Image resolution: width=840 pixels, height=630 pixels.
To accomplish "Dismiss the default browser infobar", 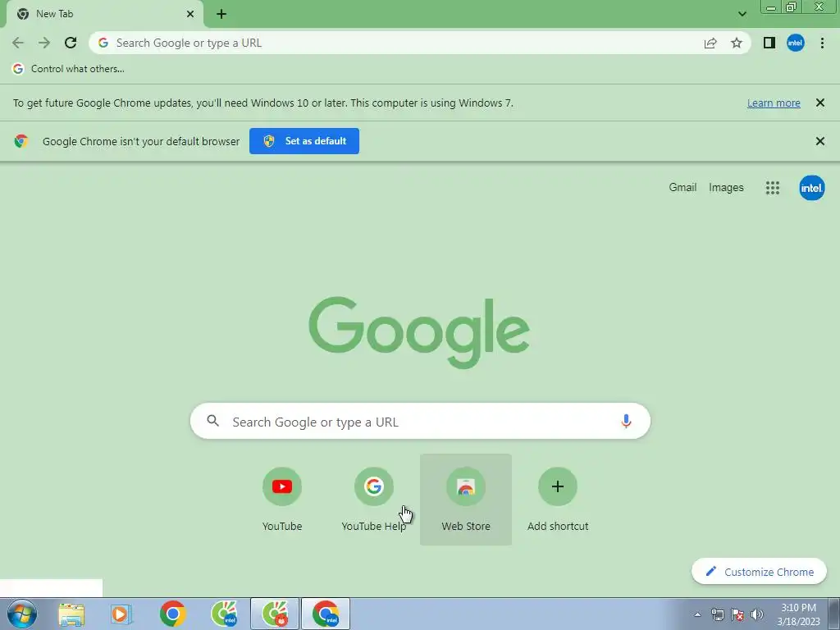I will click(x=820, y=141).
